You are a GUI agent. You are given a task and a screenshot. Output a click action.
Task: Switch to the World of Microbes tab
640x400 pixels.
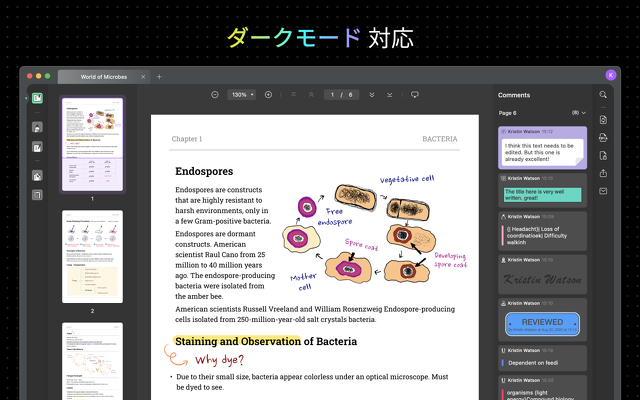pyautogui.click(x=100, y=76)
